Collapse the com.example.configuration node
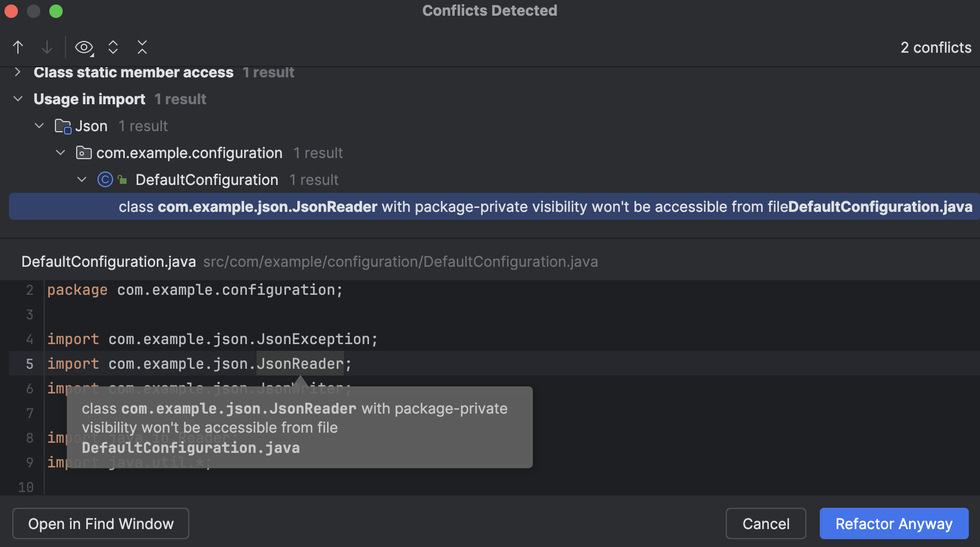 point(60,152)
